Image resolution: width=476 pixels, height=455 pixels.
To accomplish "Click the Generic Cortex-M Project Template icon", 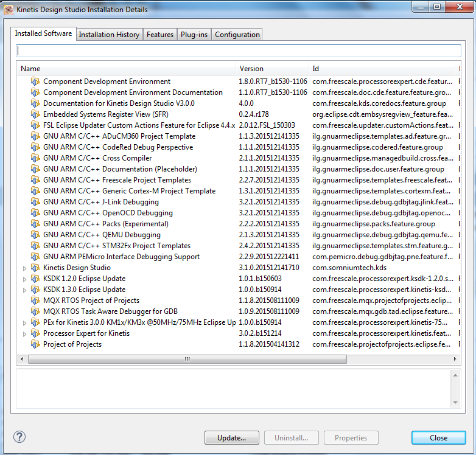I will 35,191.
